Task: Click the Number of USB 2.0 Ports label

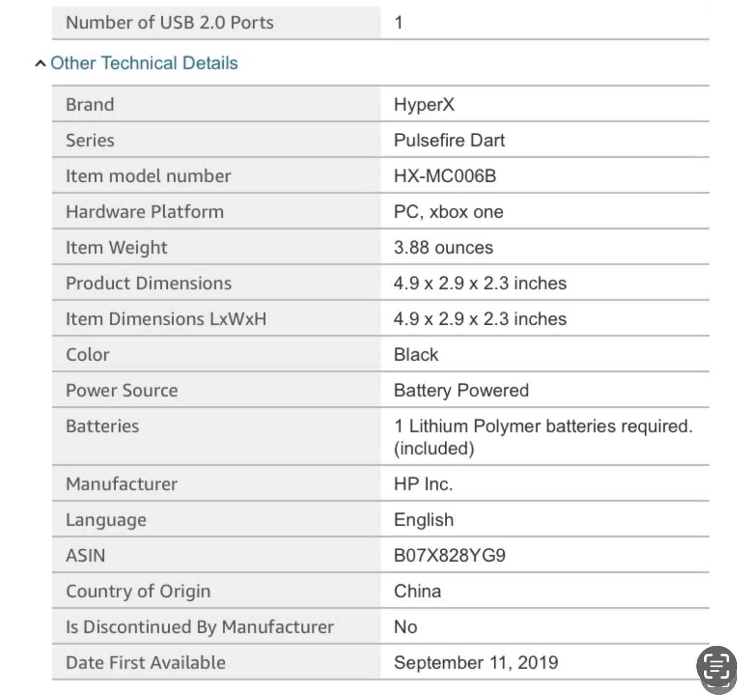Action: point(169,22)
